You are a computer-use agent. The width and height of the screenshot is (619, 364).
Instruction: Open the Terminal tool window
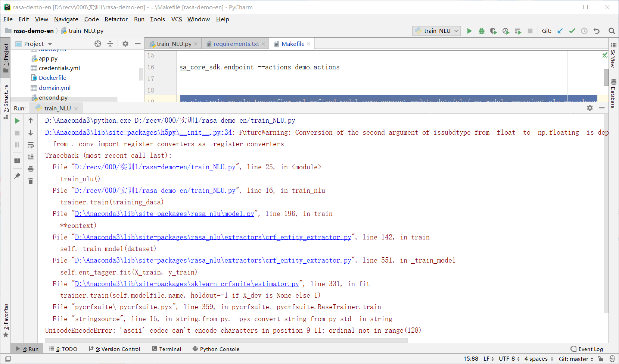pos(167,349)
